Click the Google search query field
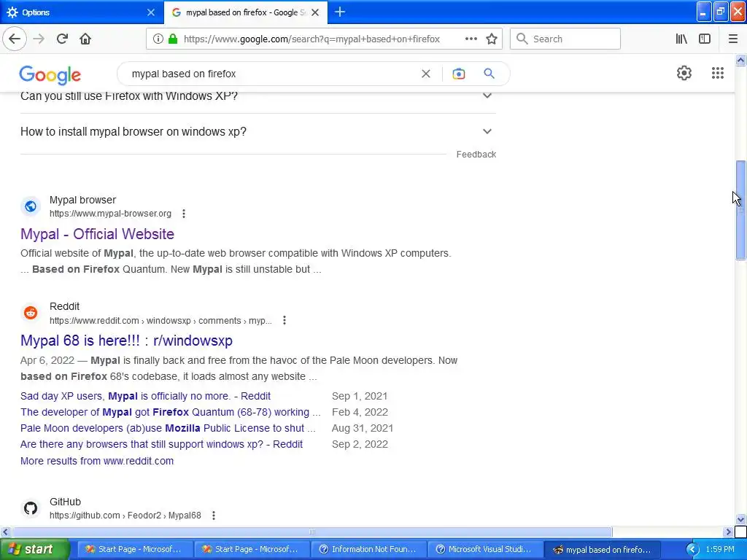The width and height of the screenshot is (747, 560). pyautogui.click(x=271, y=74)
